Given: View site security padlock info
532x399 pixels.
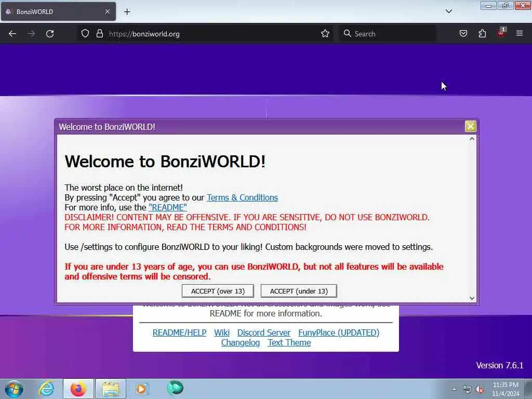Looking at the screenshot, I should tap(99, 33).
